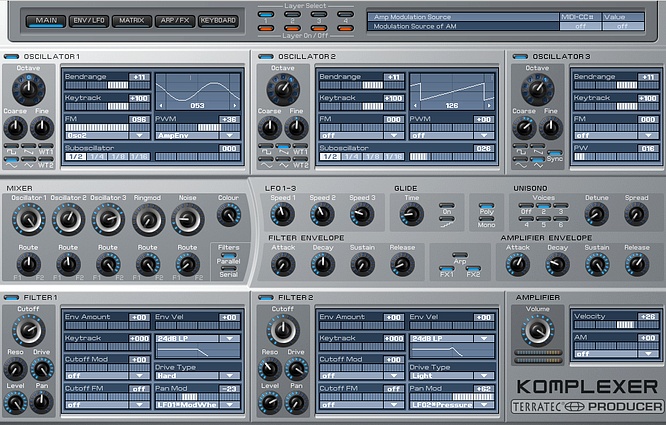Turn Layer 2 on/off with orange button
Viewport: 666px width, 425px height.
(292, 28)
